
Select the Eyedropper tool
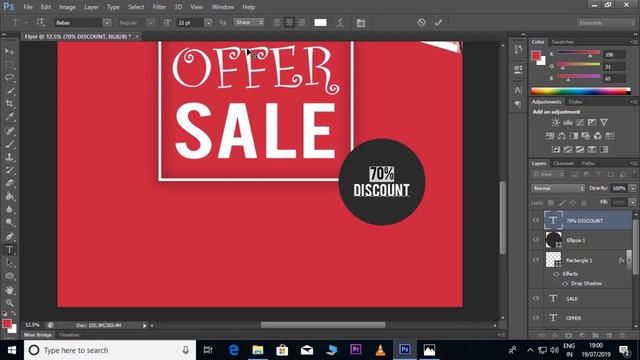(9, 117)
